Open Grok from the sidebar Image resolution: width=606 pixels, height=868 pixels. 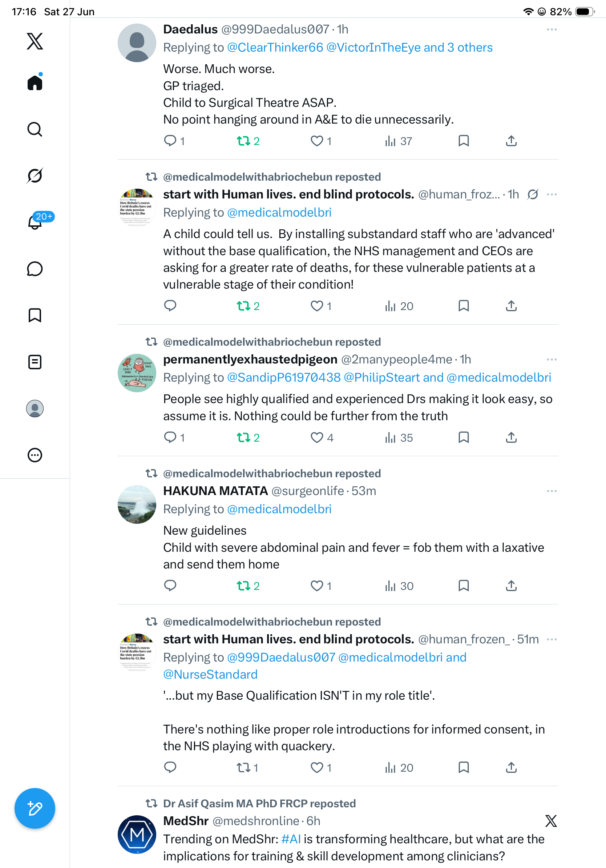pos(35,176)
